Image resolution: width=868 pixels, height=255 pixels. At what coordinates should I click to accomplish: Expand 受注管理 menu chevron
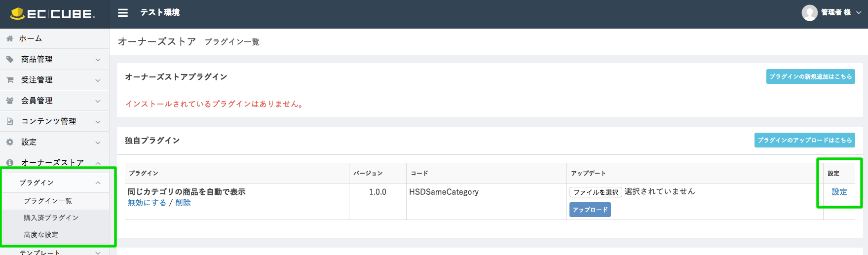click(98, 80)
